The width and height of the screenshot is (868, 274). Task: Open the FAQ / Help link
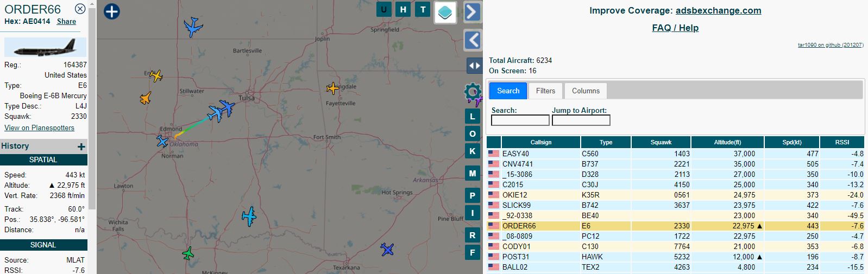coord(675,28)
